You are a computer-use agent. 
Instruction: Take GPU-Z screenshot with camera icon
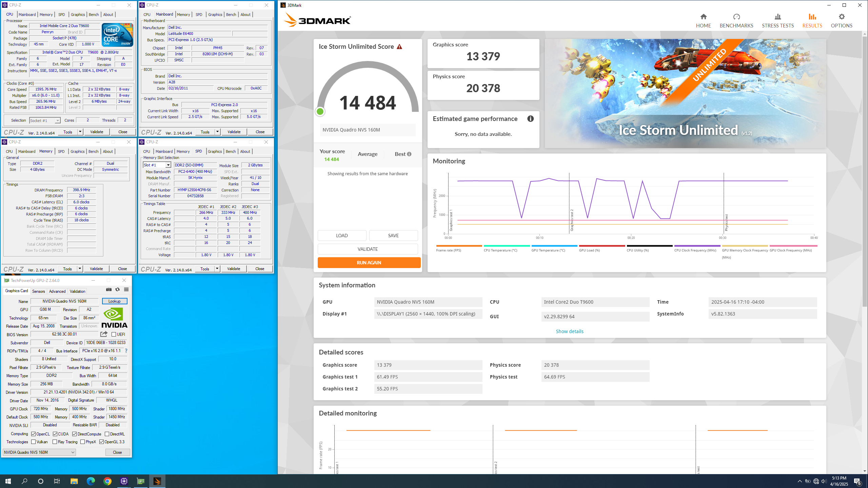pyautogui.click(x=108, y=289)
